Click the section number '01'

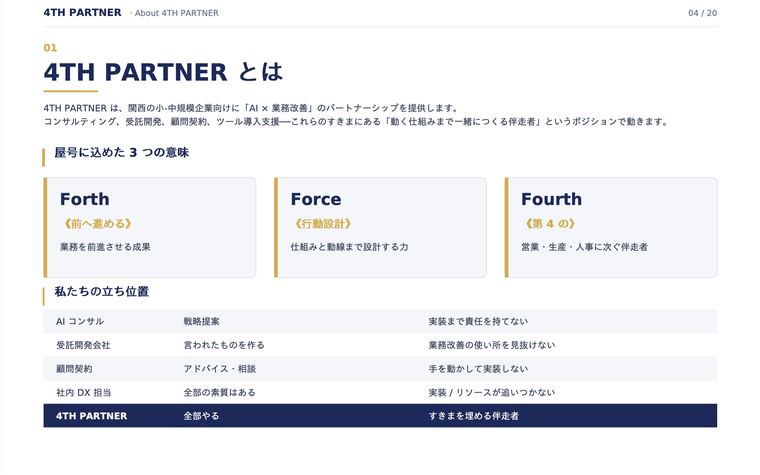point(50,48)
